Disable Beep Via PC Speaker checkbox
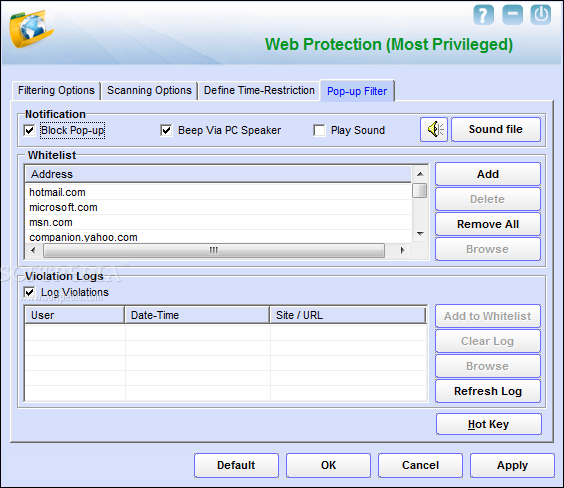 166,130
